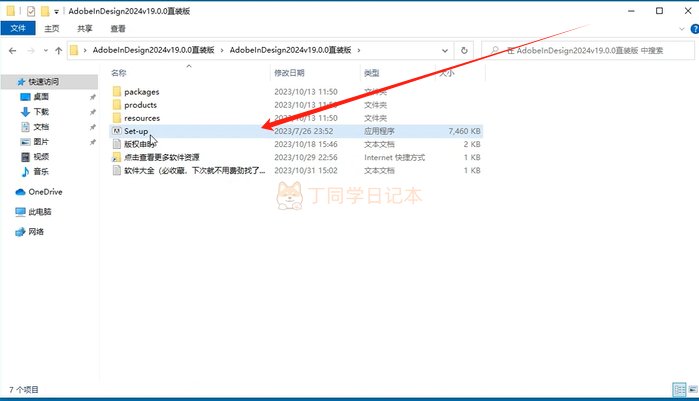
Task: Click the packages folder icon
Action: (x=117, y=92)
